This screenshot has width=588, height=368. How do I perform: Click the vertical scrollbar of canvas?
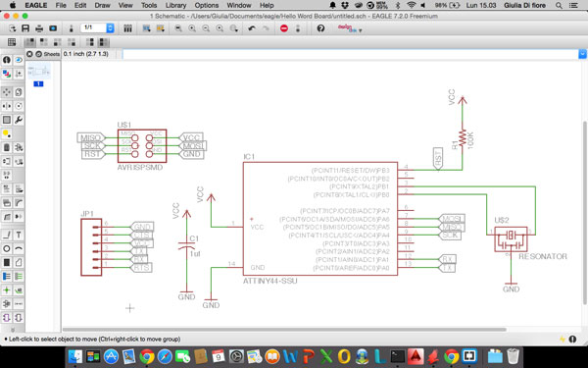point(585,212)
